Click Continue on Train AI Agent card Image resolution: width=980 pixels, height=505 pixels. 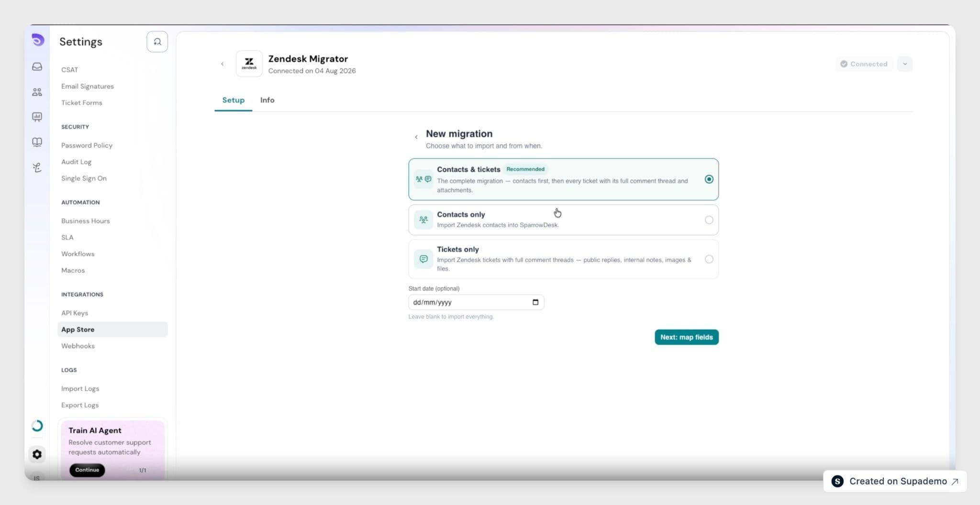click(x=87, y=470)
